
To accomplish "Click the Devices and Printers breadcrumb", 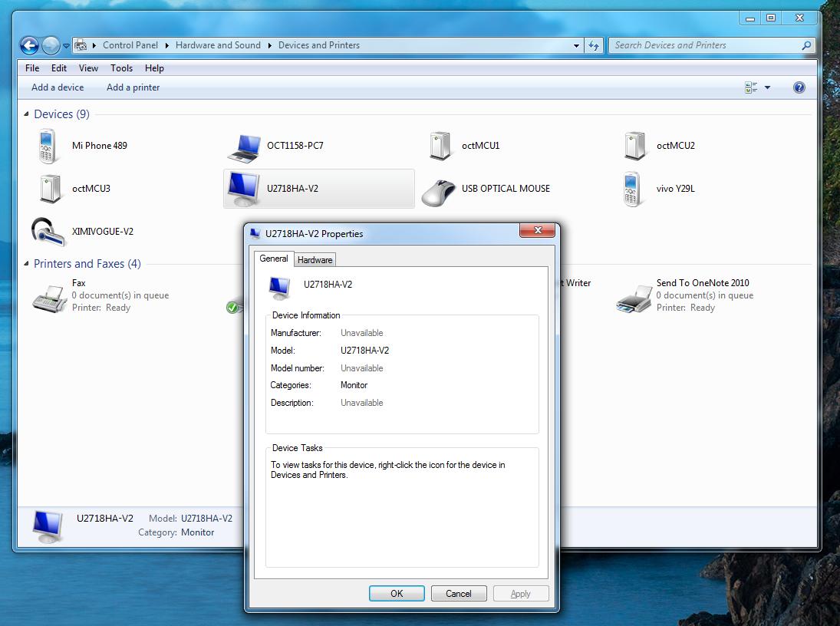I will point(319,45).
